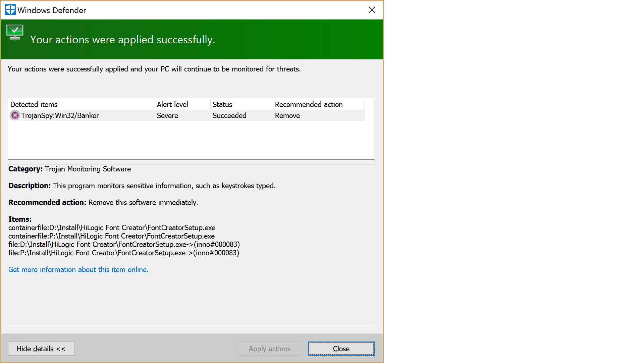The height and width of the screenshot is (363, 644).
Task: Click the Windows Defender title text
Action: [x=52, y=10]
